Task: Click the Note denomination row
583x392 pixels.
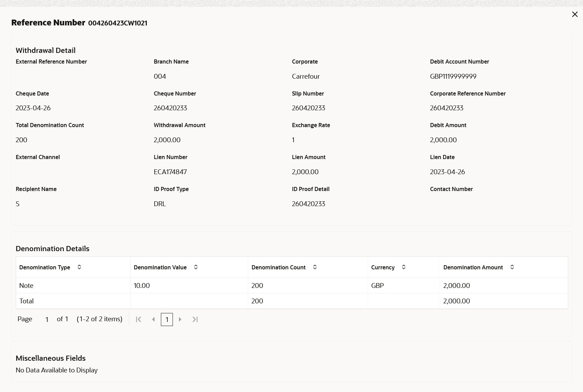Action: click(26, 285)
